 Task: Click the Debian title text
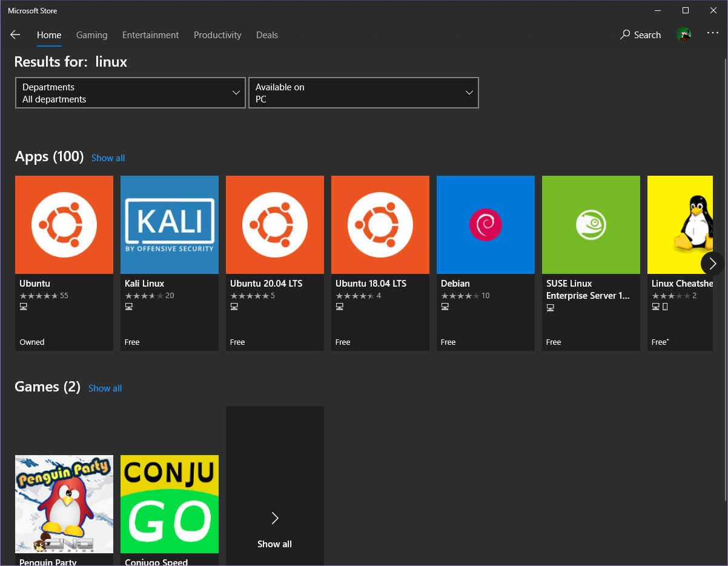pyautogui.click(x=455, y=284)
